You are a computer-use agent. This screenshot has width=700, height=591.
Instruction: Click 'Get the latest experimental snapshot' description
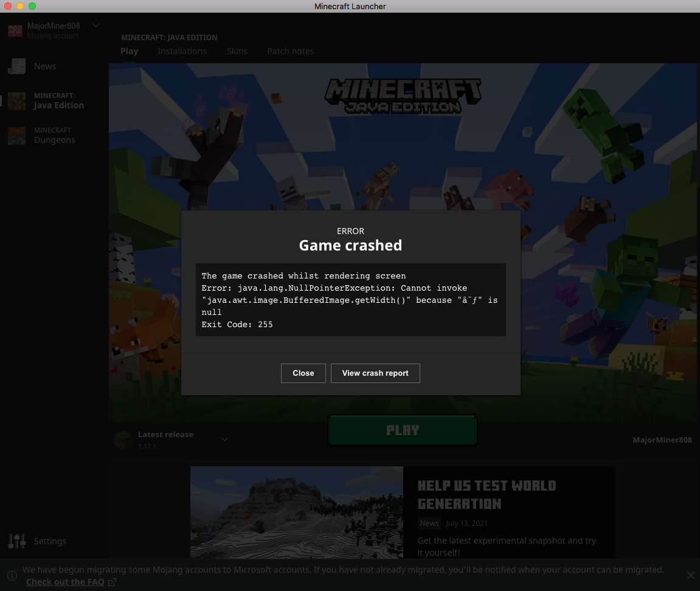pos(507,547)
